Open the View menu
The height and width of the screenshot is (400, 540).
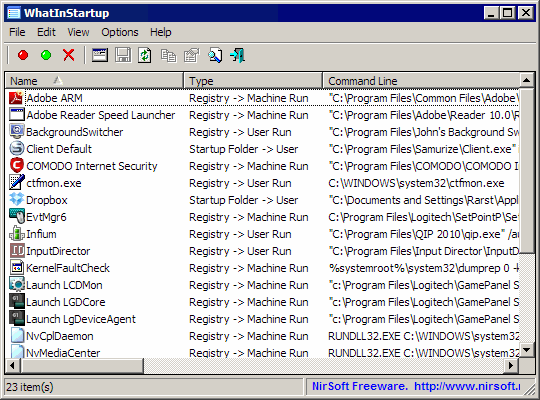tap(78, 32)
